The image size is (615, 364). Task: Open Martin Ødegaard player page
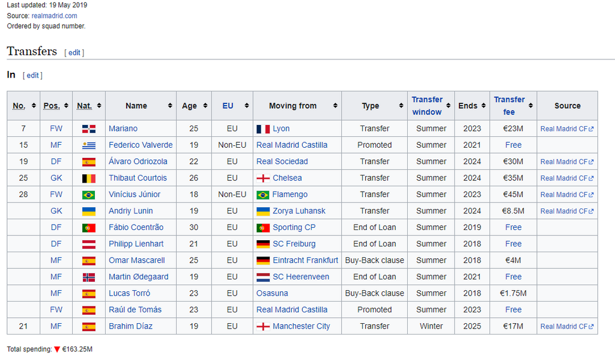click(x=139, y=277)
